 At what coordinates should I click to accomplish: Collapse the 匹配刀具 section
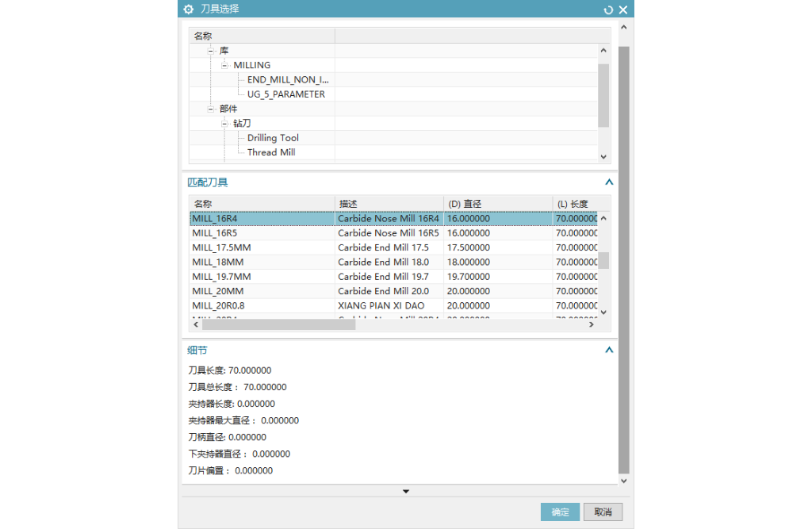608,182
